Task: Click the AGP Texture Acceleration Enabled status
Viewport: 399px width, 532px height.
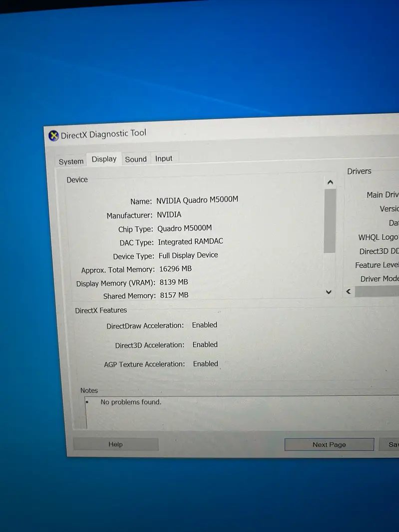Action: (x=206, y=364)
